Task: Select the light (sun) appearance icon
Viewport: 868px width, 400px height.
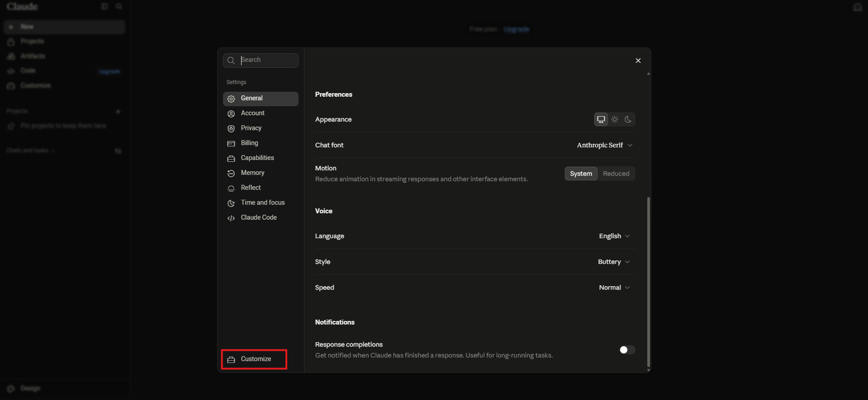Action: (x=615, y=119)
